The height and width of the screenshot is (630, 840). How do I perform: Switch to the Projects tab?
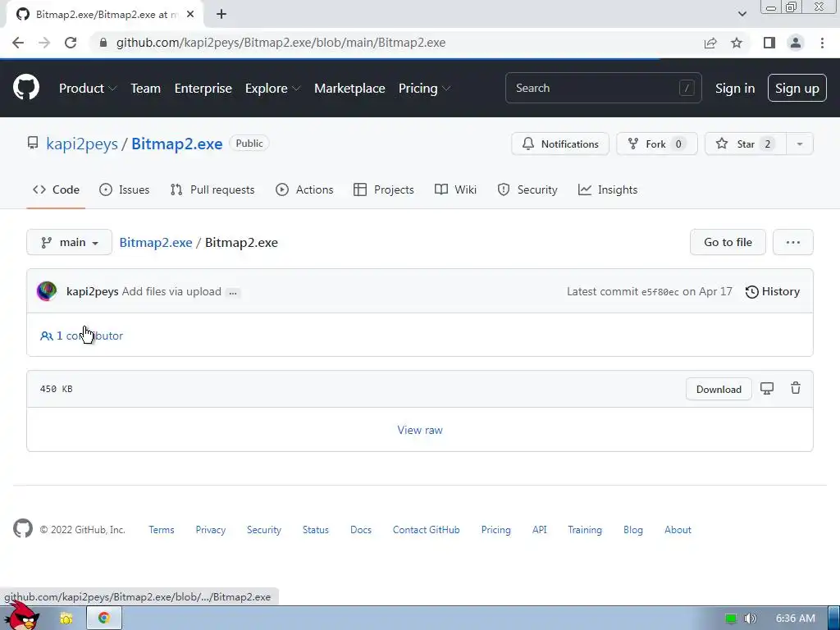tap(384, 189)
